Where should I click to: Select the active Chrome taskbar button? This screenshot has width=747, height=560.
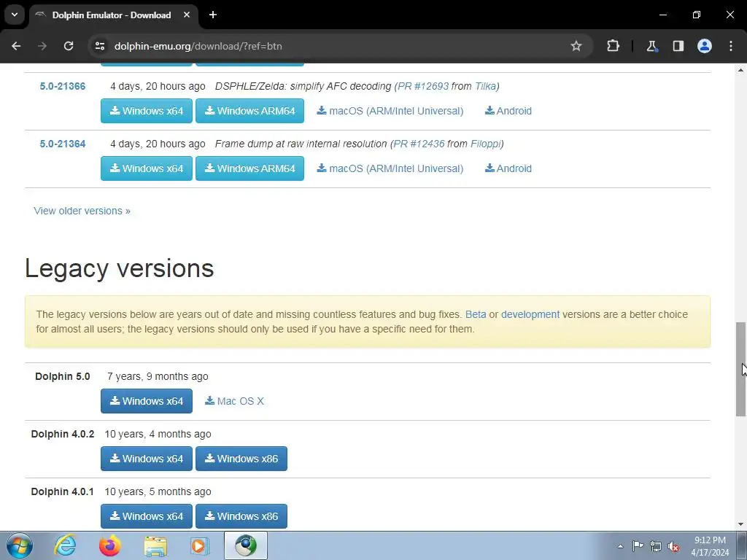[x=246, y=545]
